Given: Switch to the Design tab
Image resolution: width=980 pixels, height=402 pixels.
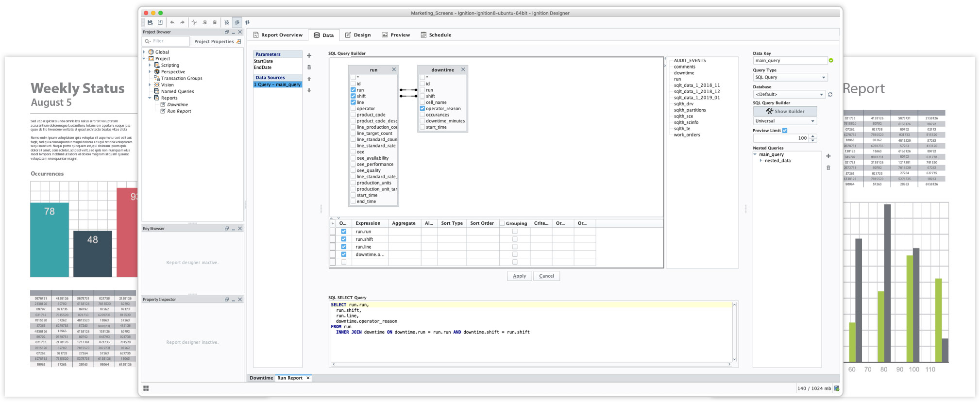Looking at the screenshot, I should tap(358, 35).
